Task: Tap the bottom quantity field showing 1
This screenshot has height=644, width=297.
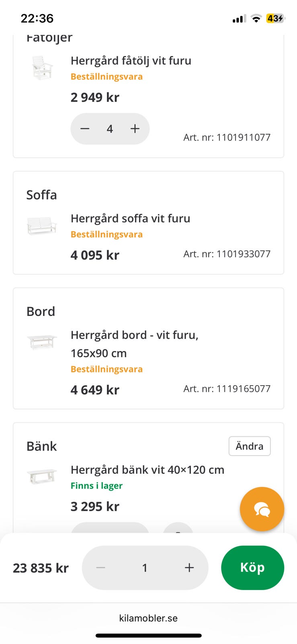Action: click(145, 568)
